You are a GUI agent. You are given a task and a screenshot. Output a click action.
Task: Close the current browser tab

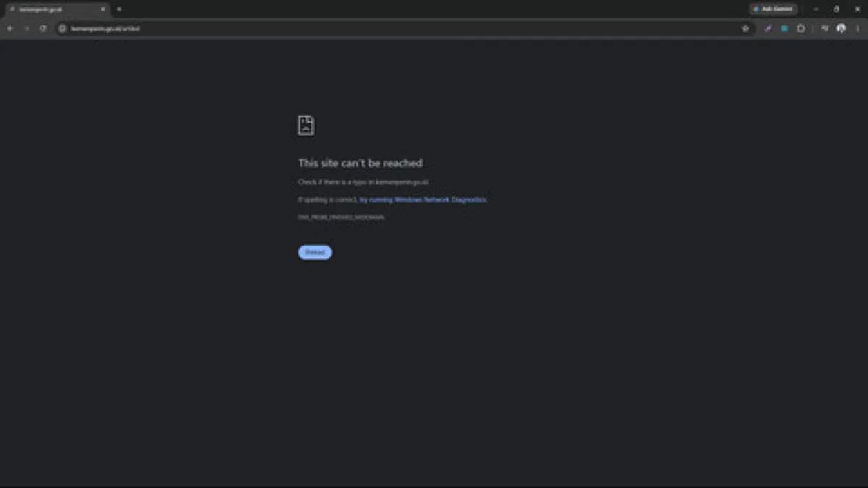click(103, 9)
